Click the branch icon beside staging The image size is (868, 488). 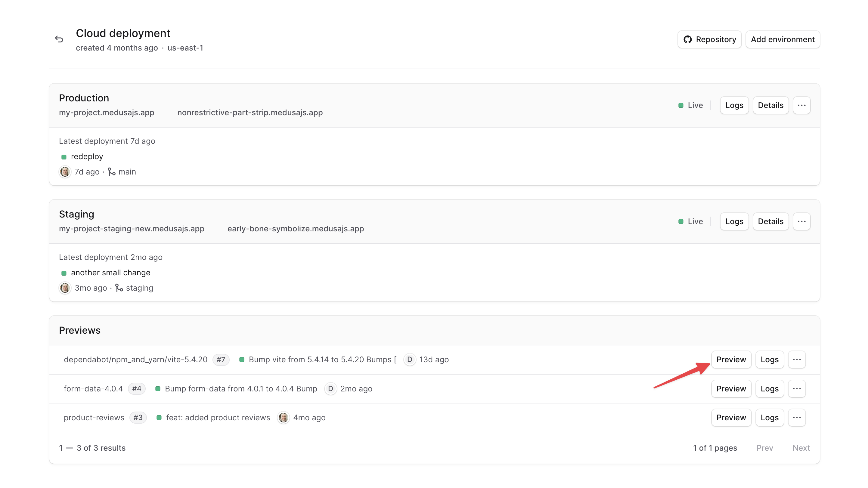point(119,288)
